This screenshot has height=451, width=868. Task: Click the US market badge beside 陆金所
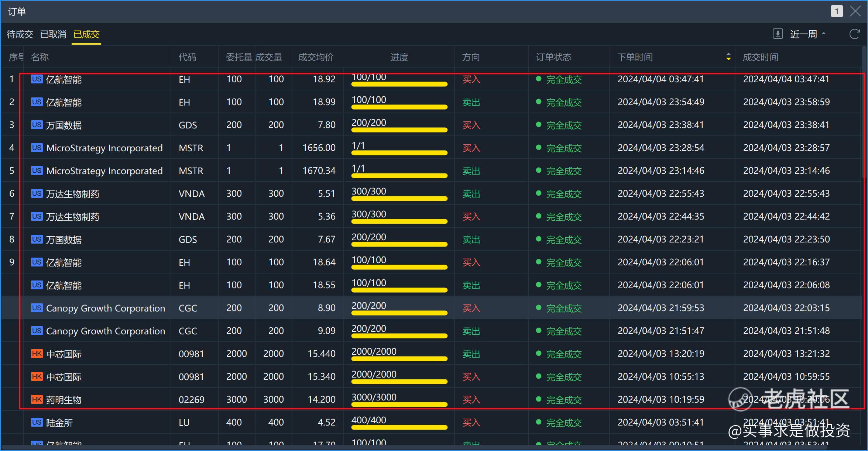pos(37,422)
